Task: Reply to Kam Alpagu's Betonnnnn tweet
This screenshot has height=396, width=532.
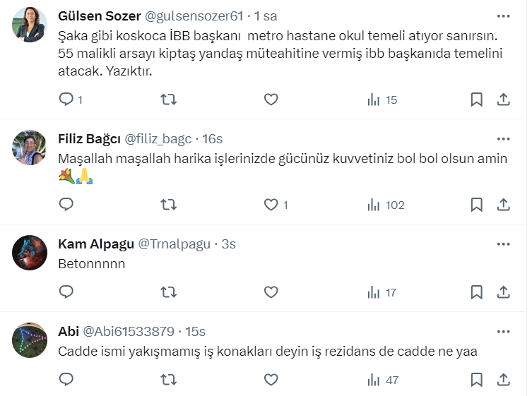Action: [x=66, y=292]
